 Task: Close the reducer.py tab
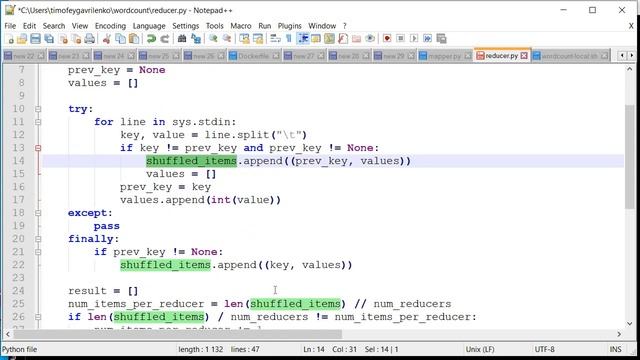(524, 56)
